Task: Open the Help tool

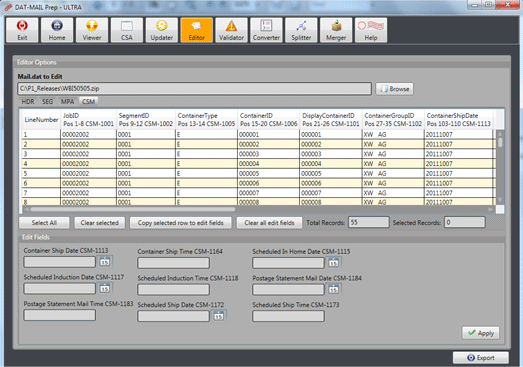Action: (371, 30)
